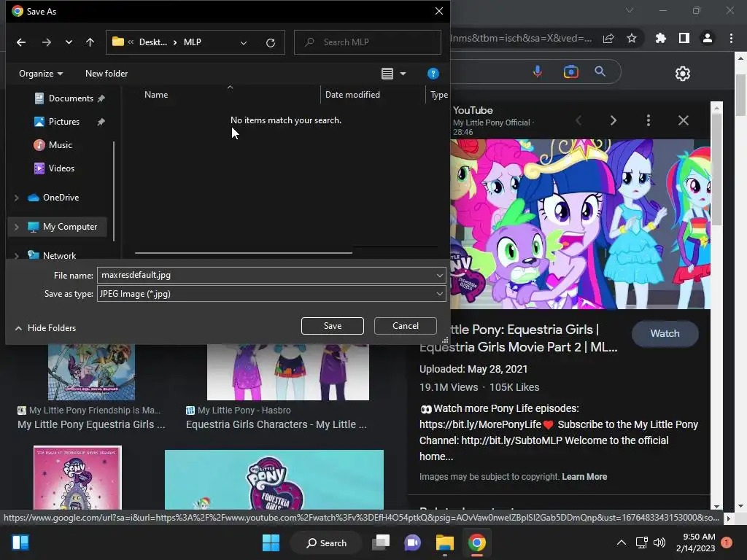The image size is (747, 560).
Task: Open dialog help question mark
Action: (x=433, y=74)
